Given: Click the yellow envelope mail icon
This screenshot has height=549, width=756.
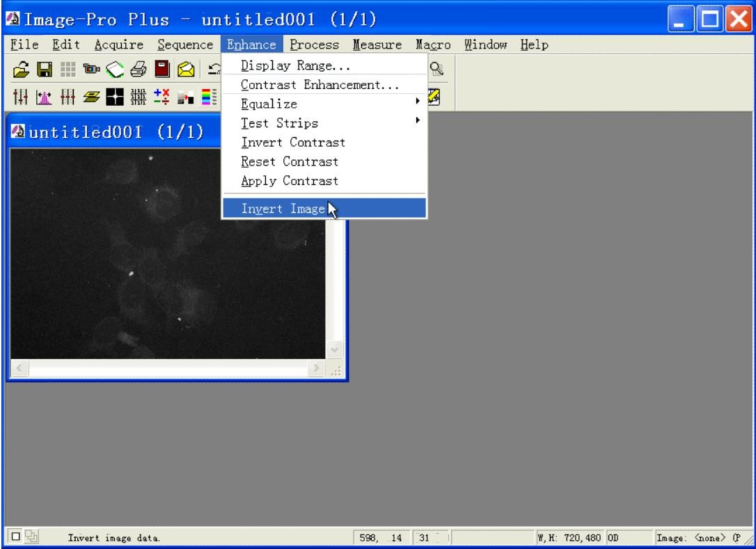Looking at the screenshot, I should click(x=186, y=70).
